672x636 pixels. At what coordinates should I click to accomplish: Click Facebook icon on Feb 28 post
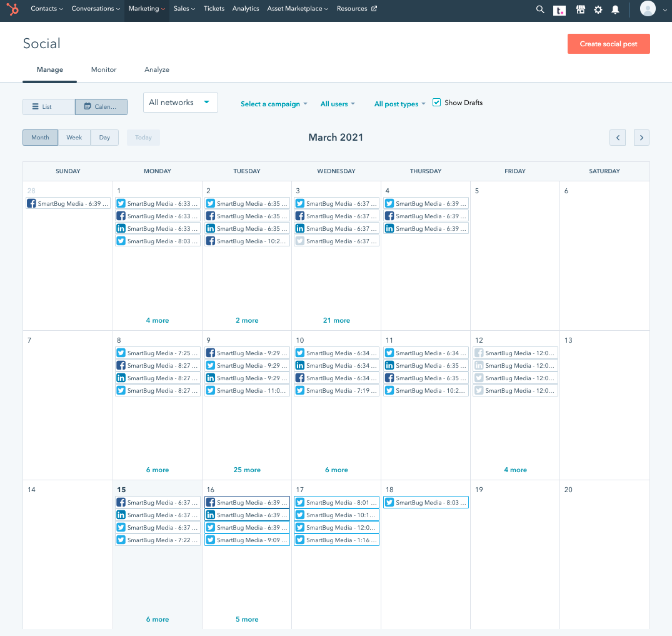coord(31,203)
